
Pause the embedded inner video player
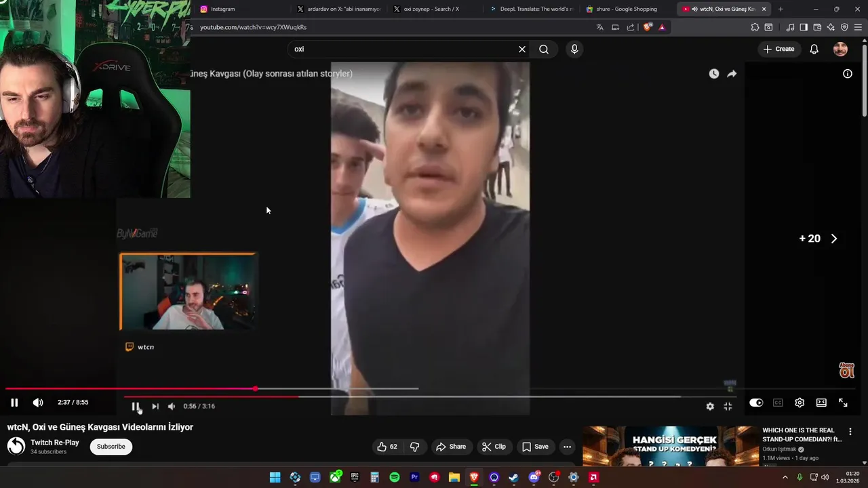tap(136, 406)
